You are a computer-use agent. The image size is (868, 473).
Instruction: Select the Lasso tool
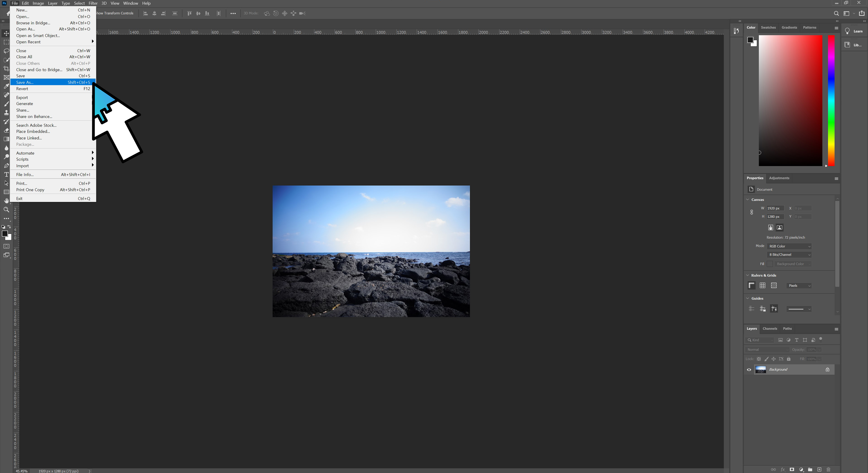(6, 51)
